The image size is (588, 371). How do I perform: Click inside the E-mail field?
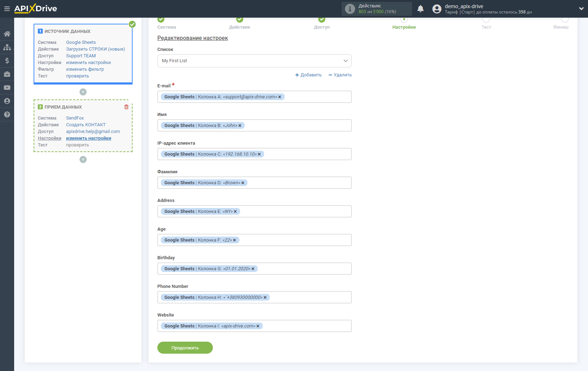click(255, 97)
